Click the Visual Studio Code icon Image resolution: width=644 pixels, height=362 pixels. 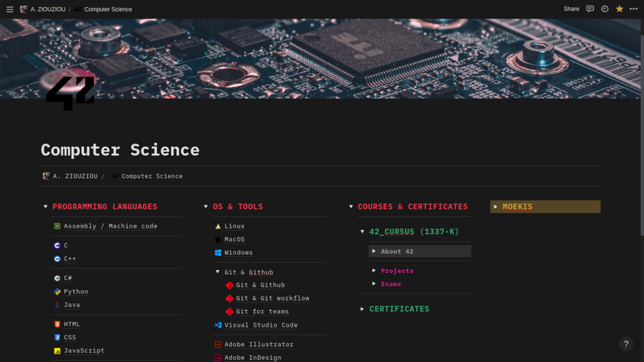coord(218,325)
